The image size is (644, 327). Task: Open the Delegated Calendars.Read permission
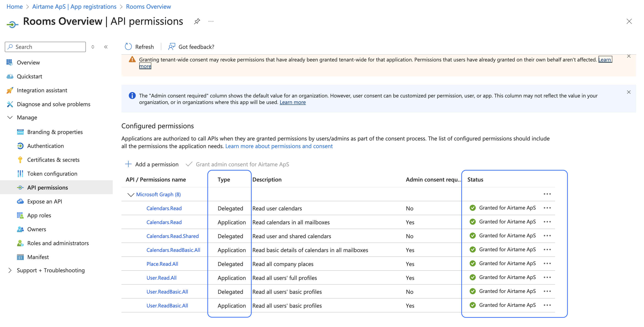pyautogui.click(x=164, y=208)
